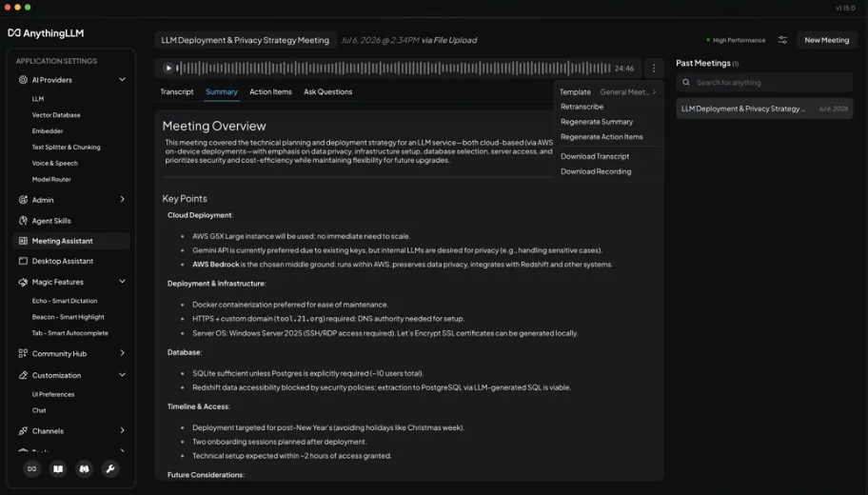
Task: Click the search magnifier icon in Past Meetings
Action: coord(686,83)
